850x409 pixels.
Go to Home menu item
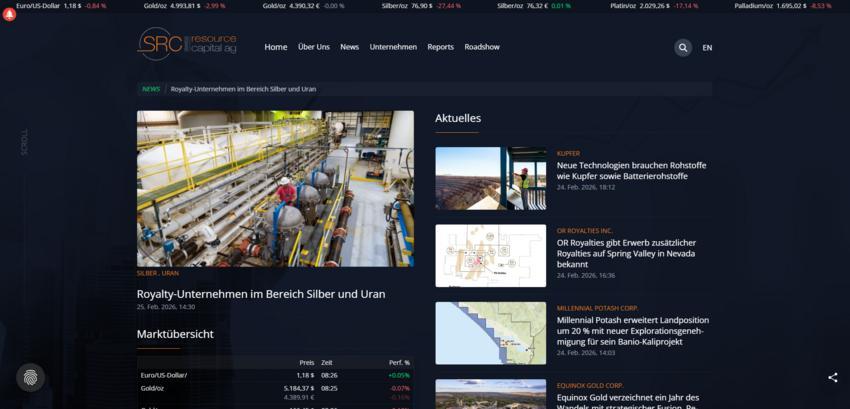point(276,47)
